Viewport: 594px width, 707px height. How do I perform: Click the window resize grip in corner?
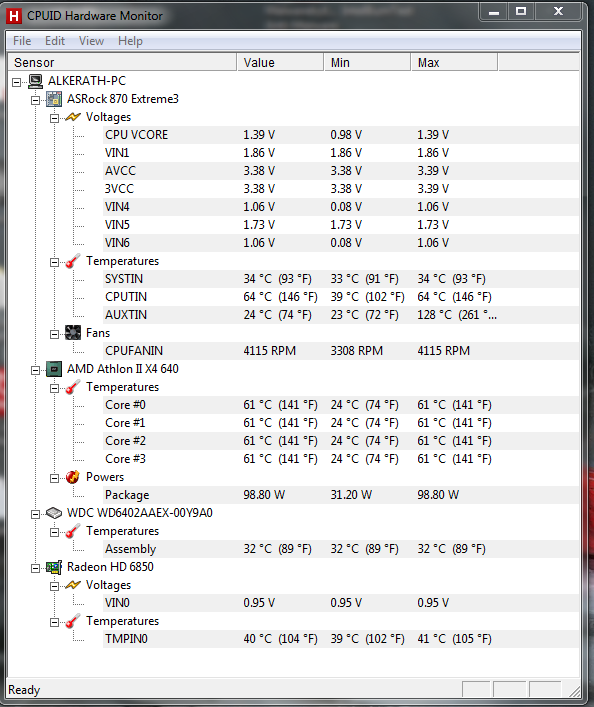[574, 691]
